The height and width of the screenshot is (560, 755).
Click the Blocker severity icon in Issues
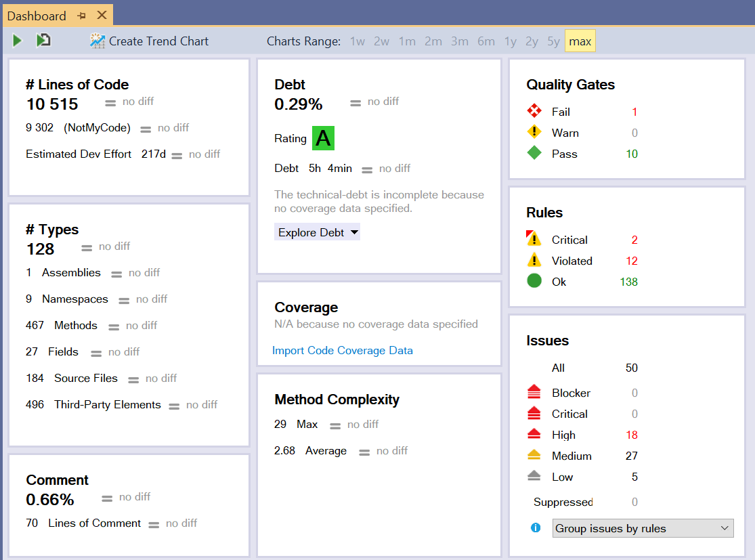coord(534,393)
